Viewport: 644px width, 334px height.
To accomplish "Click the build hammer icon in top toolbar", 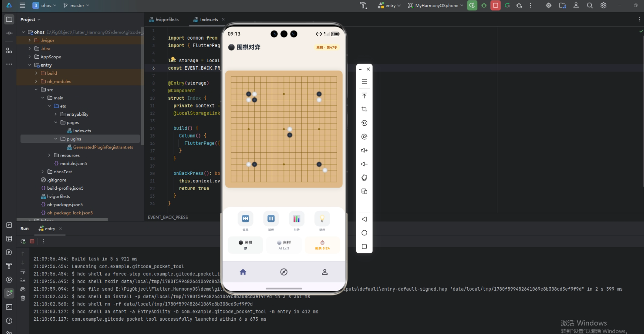I will [x=363, y=5].
